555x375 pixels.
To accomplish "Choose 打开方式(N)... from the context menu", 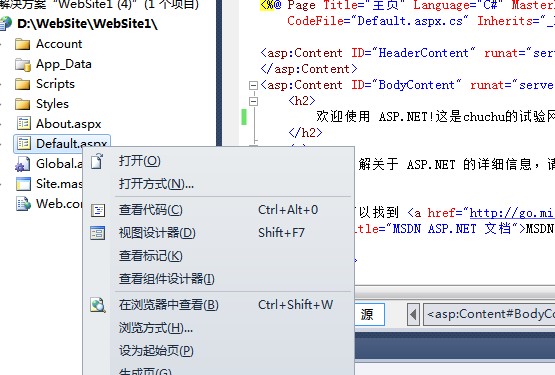I will (219, 184).
